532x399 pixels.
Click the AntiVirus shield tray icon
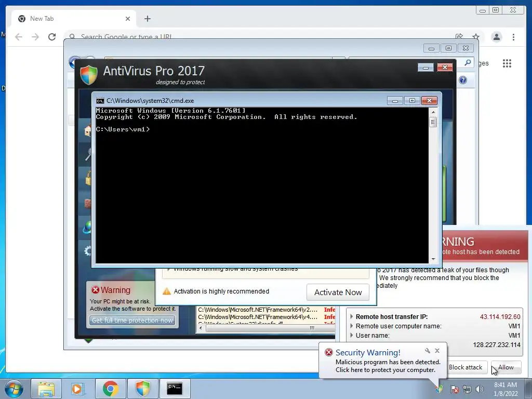pos(440,389)
